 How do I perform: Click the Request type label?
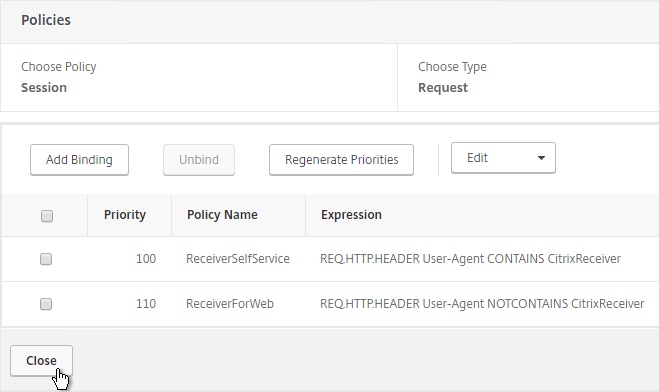point(443,87)
